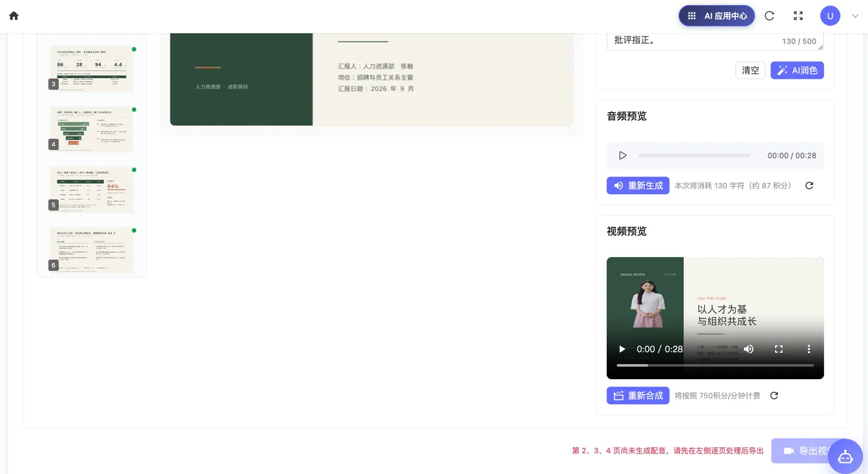868x474 pixels.
Task: Polish the script with AI润色
Action: (x=797, y=70)
